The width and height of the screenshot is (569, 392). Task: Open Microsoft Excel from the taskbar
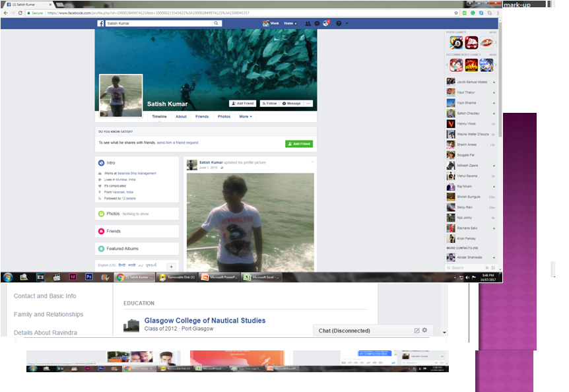(x=261, y=277)
